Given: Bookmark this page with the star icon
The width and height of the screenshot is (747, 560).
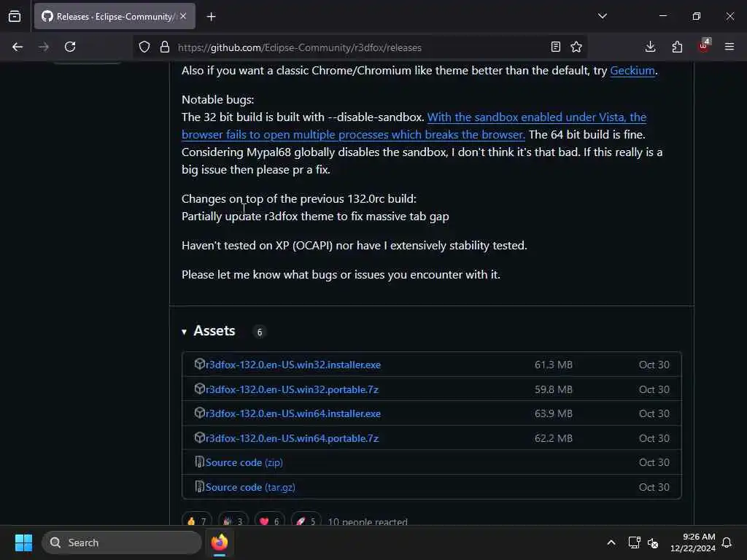Looking at the screenshot, I should click(576, 47).
